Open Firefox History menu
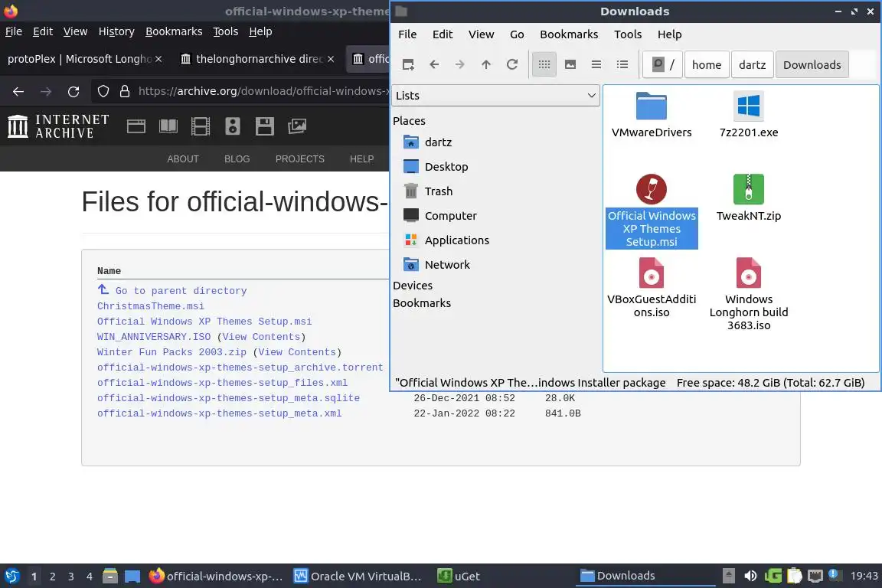 coord(116,31)
